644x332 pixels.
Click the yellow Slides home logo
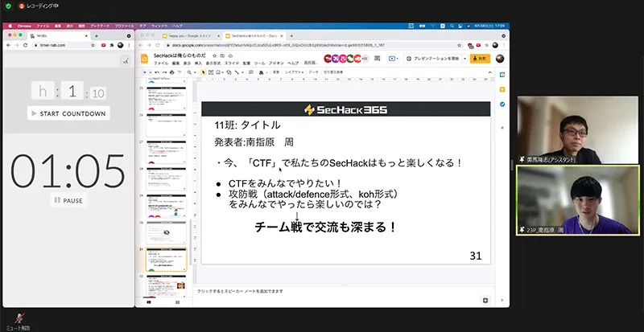144,59
